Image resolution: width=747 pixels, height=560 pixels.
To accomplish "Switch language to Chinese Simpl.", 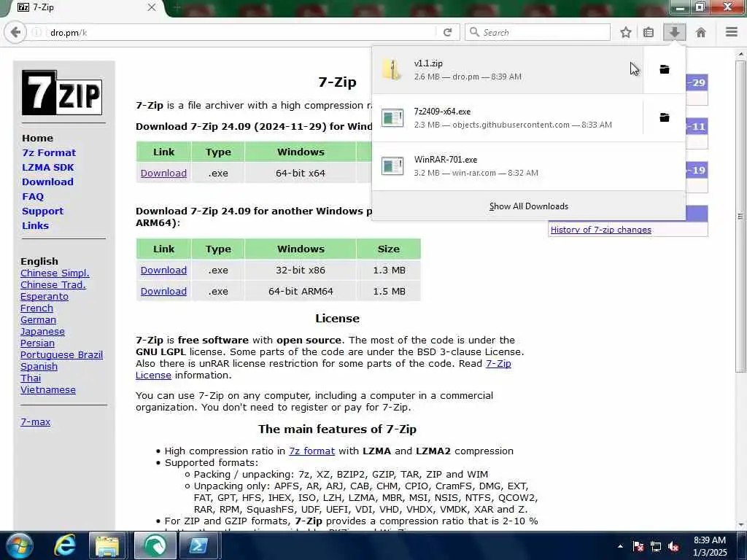I will click(55, 273).
